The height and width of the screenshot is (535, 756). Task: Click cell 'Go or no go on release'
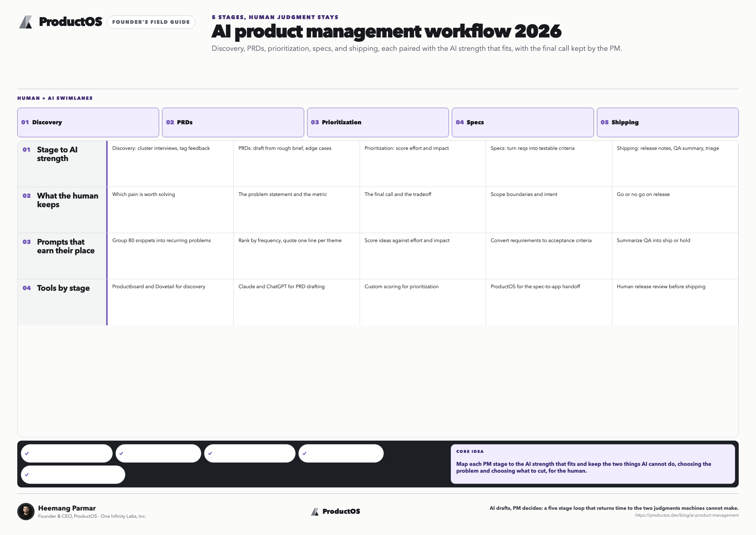(675, 210)
